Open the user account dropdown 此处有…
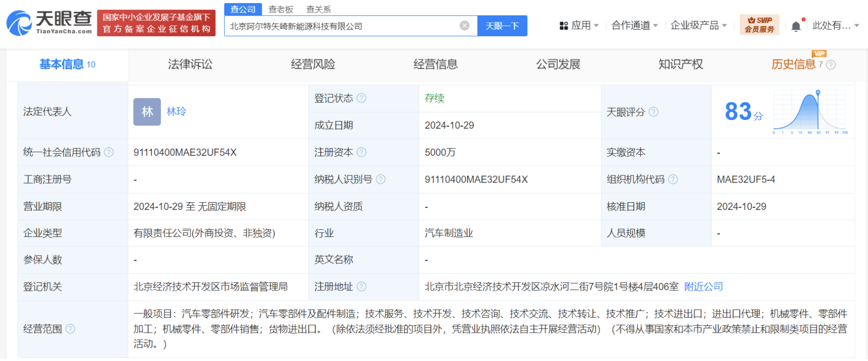Image resolution: width=868 pixels, height=361 pixels. coord(835,26)
